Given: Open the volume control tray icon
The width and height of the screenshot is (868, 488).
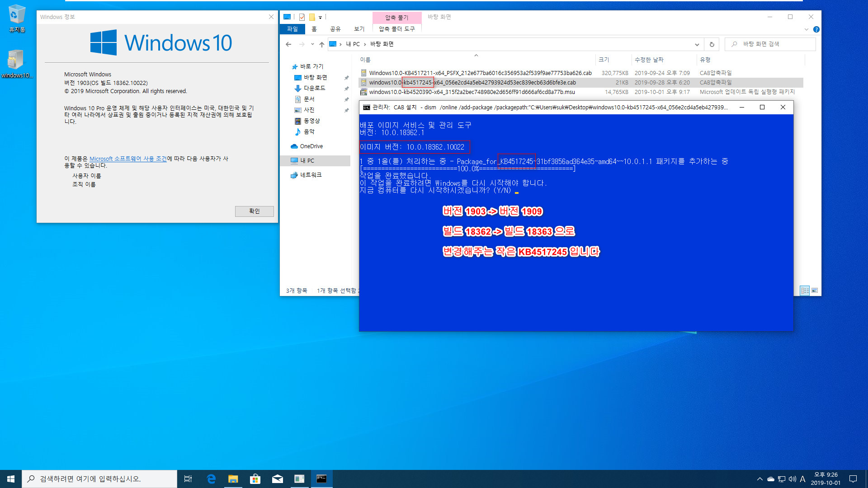Looking at the screenshot, I should click(792, 479).
